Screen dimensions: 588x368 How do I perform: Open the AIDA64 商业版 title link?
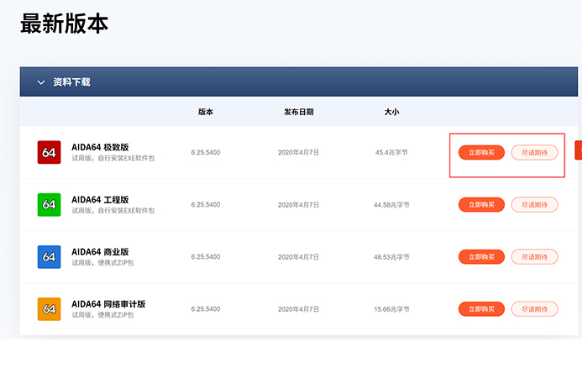pyautogui.click(x=100, y=251)
